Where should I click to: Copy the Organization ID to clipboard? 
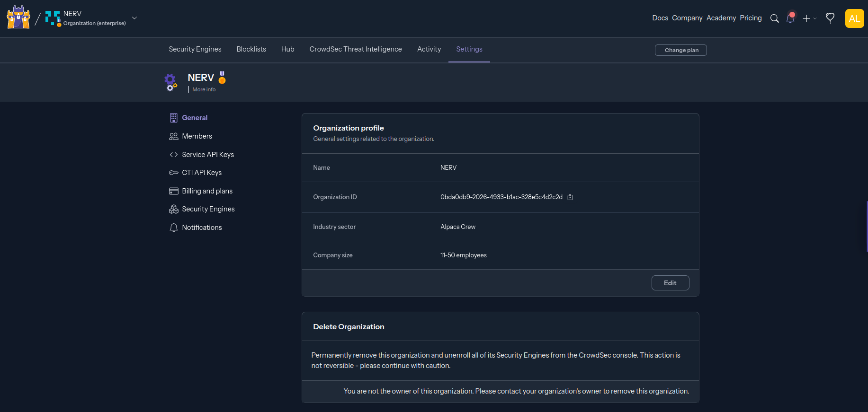570,197
